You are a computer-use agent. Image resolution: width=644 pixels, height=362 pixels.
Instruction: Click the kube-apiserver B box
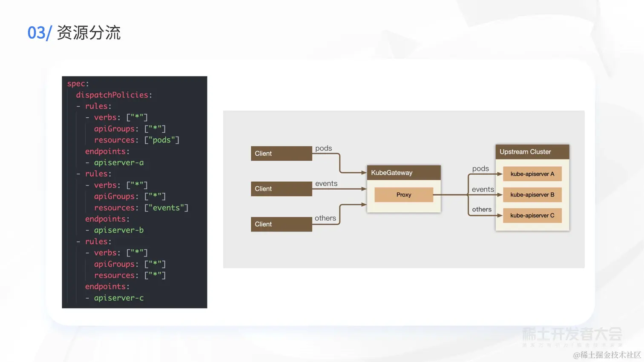[x=532, y=195]
